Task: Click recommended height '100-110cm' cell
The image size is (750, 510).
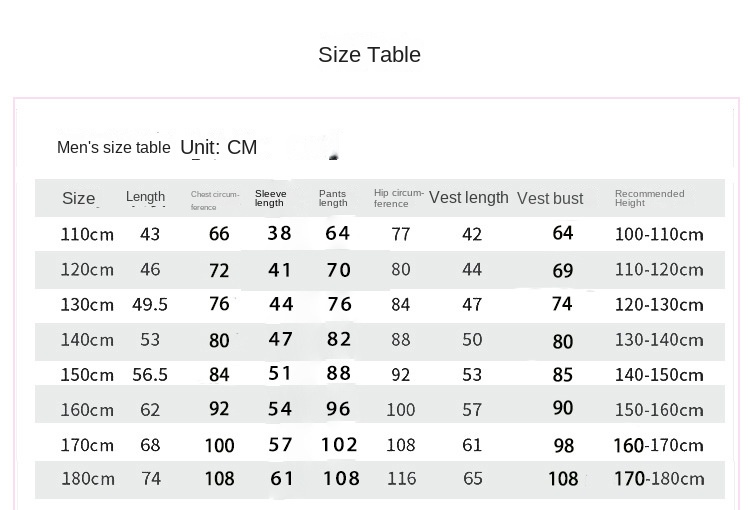Action: coord(659,235)
